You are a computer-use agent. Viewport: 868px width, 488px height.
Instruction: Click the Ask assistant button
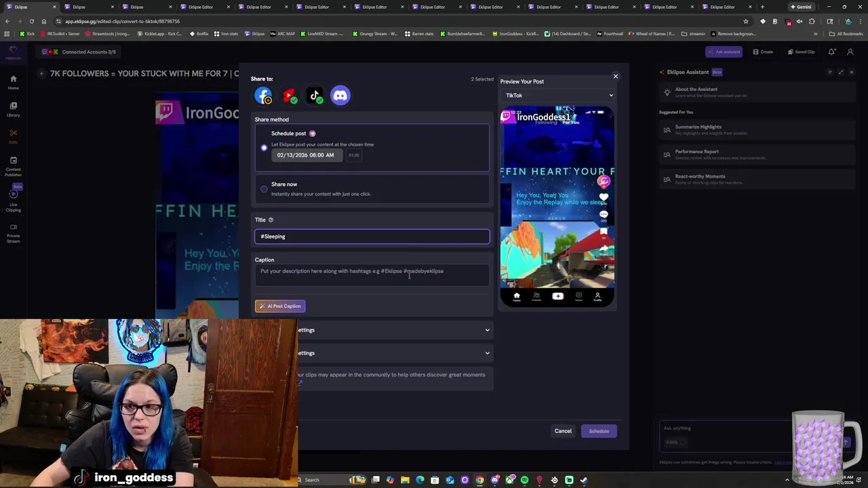pyautogui.click(x=724, y=52)
